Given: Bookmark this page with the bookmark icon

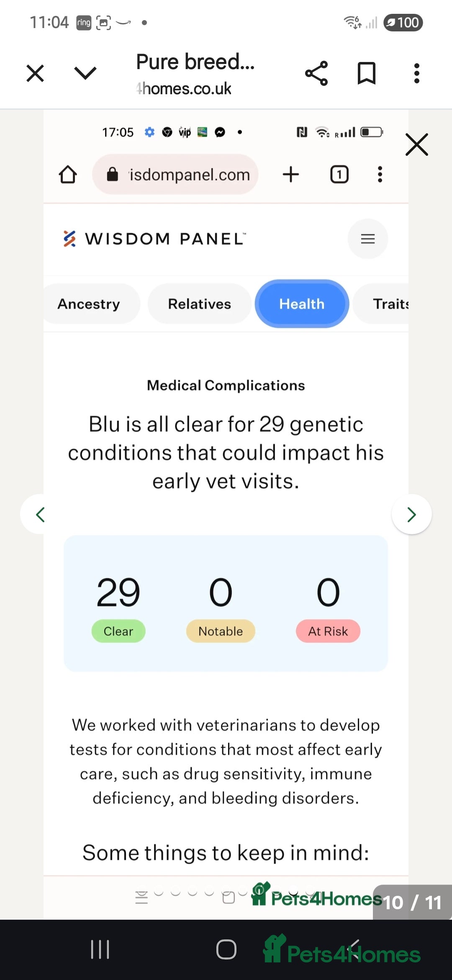Looking at the screenshot, I should (x=366, y=73).
